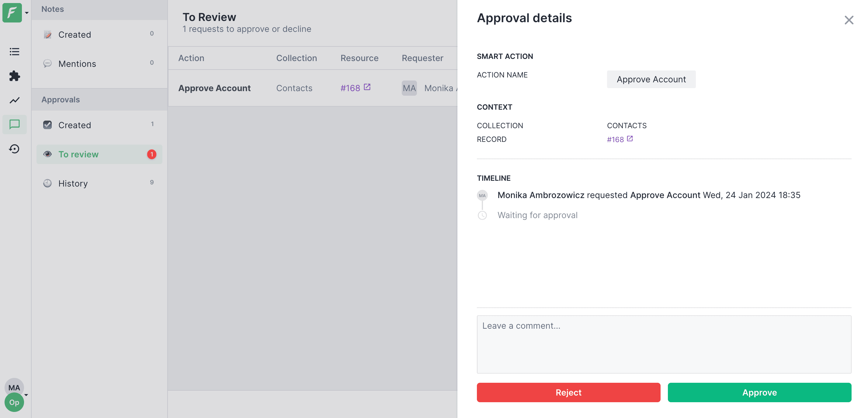
Task: Click the Op environment badge
Action: (x=14, y=402)
